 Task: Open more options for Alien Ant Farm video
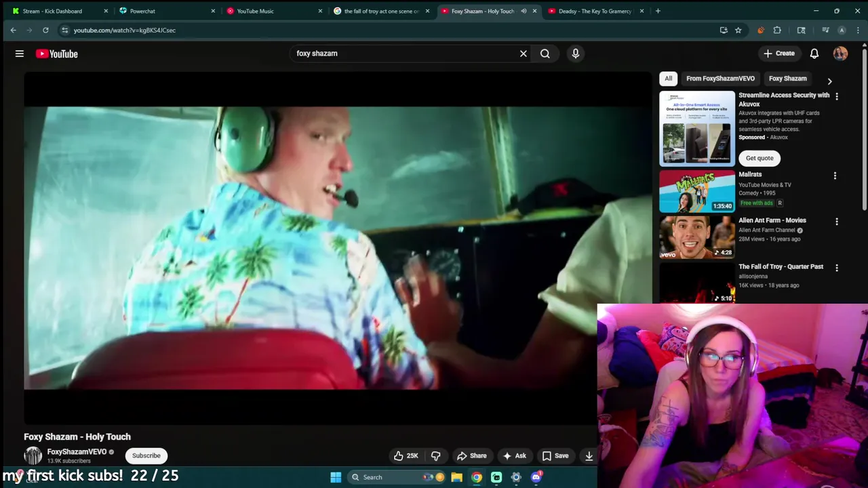836,222
